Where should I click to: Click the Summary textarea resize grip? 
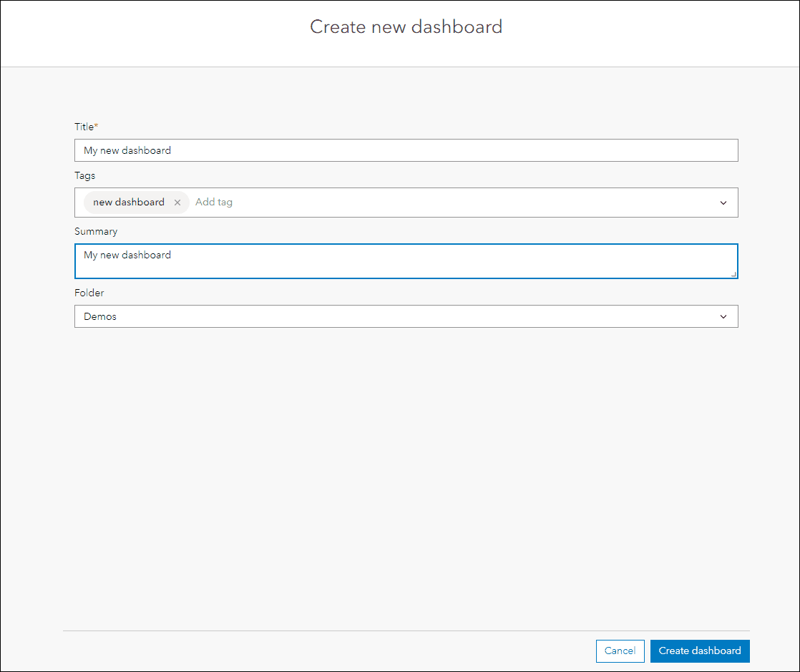tap(733, 275)
